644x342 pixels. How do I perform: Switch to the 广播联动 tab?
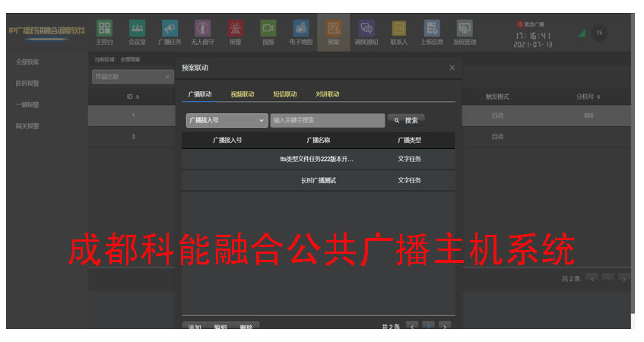click(x=200, y=94)
